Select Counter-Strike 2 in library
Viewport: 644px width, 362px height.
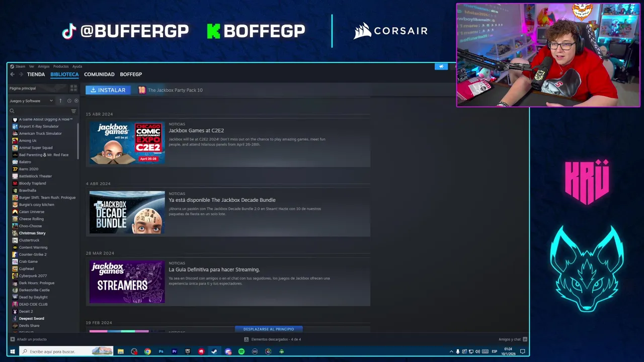tap(32, 254)
